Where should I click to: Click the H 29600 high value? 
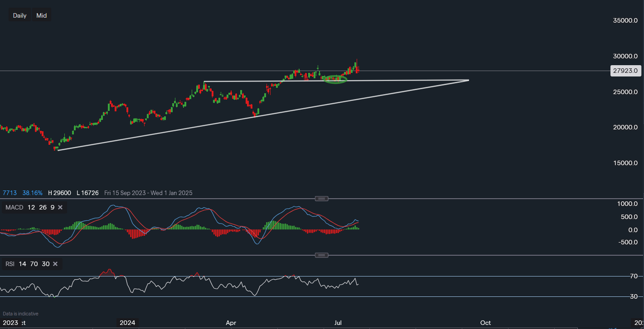tap(59, 193)
